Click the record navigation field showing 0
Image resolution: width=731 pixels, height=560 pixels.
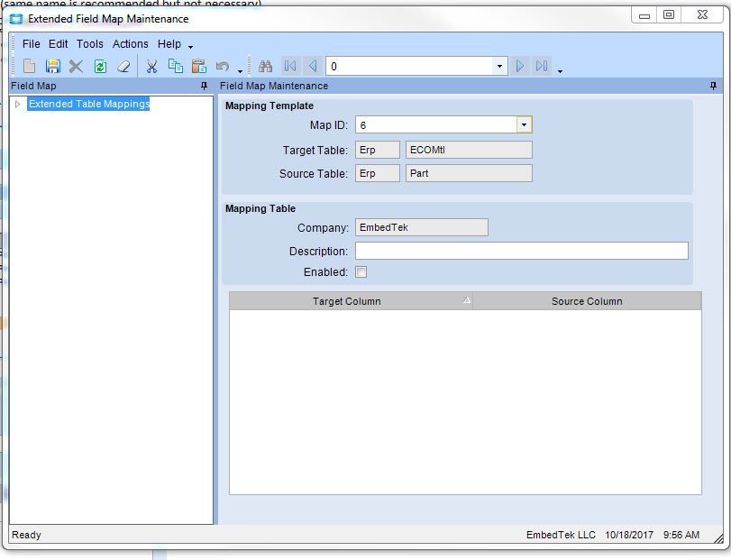(x=409, y=66)
